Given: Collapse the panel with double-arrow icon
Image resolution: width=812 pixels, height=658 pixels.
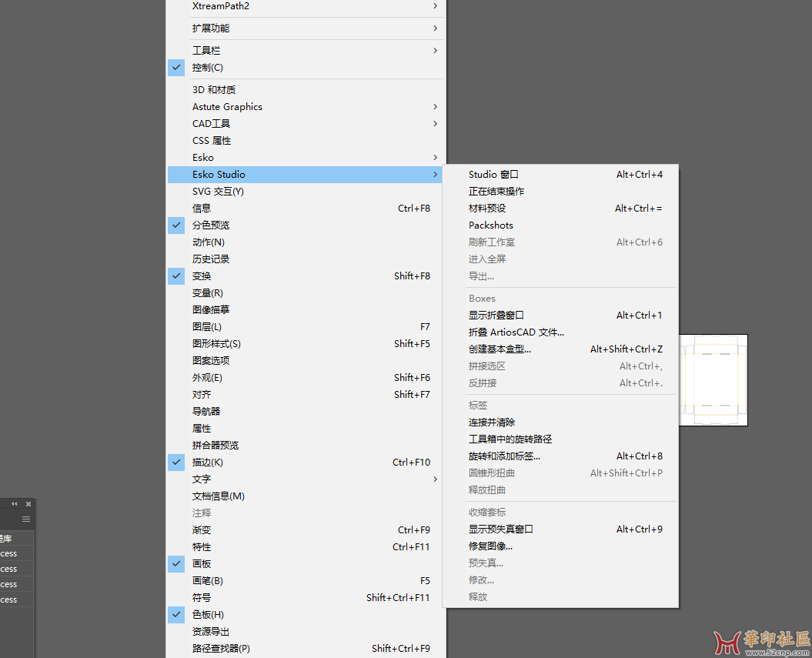Looking at the screenshot, I should [x=15, y=504].
